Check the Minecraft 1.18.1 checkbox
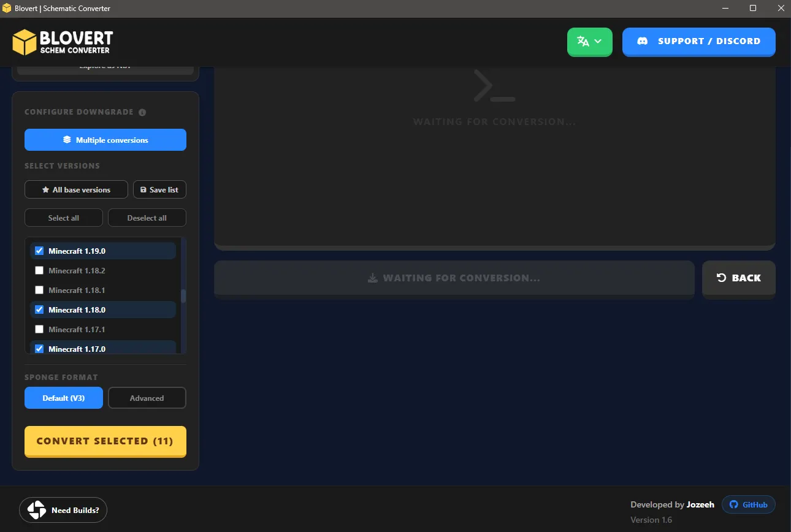 pyautogui.click(x=39, y=290)
